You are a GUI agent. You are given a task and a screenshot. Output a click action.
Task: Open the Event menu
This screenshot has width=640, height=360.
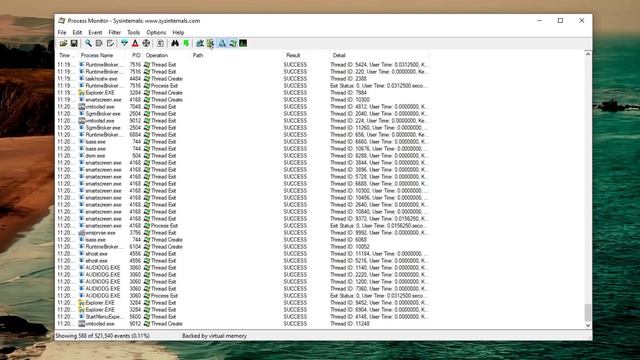(x=95, y=32)
